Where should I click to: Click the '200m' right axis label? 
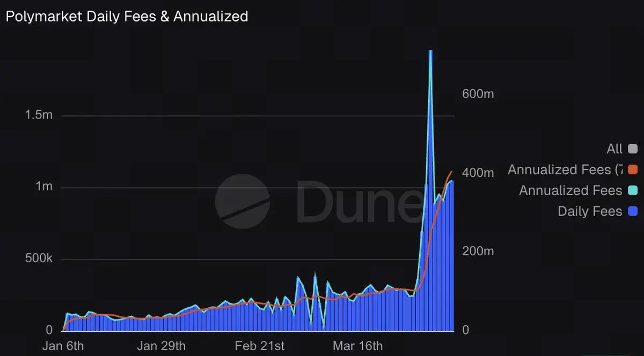pos(478,251)
